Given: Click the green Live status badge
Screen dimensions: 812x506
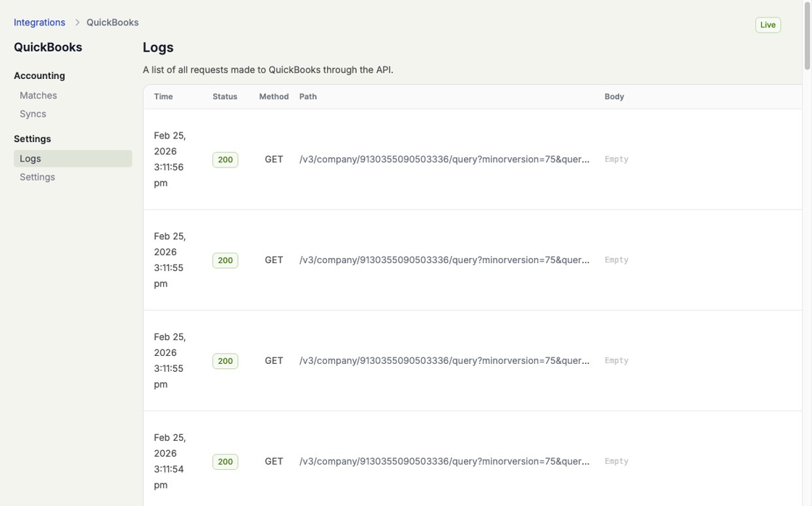Looking at the screenshot, I should coord(768,25).
